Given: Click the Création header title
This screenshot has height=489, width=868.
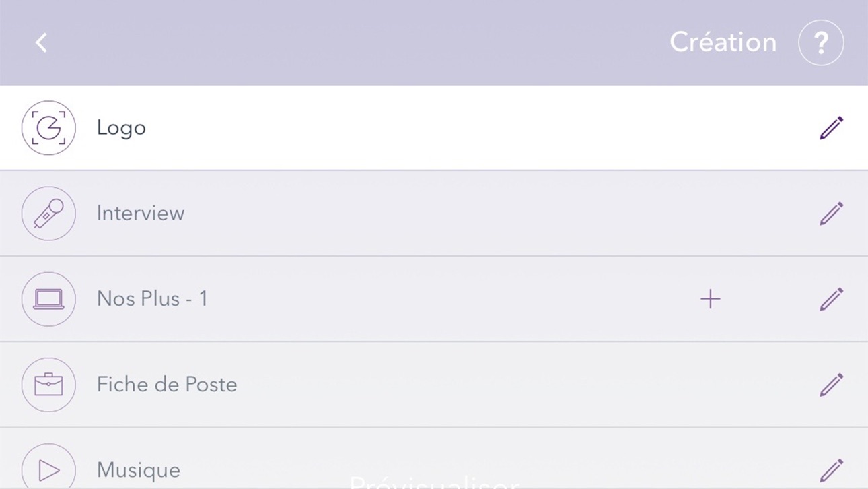Looking at the screenshot, I should pyautogui.click(x=723, y=42).
